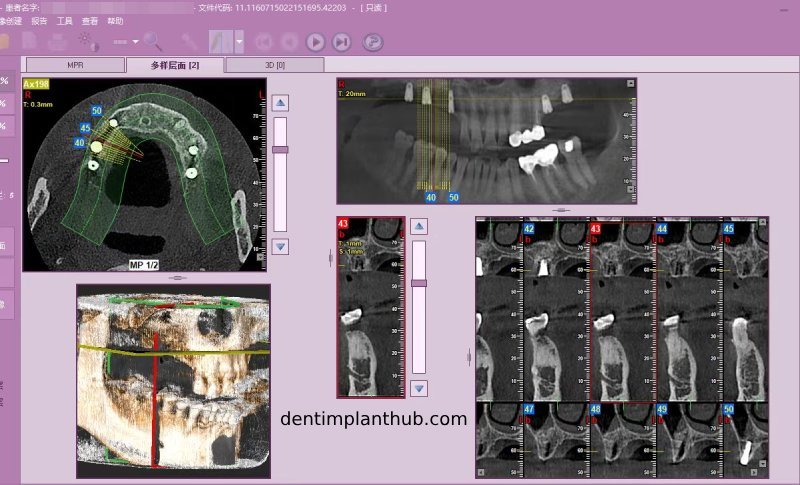800x485 pixels.
Task: Click the round help icon in toolbar
Action: pos(373,42)
